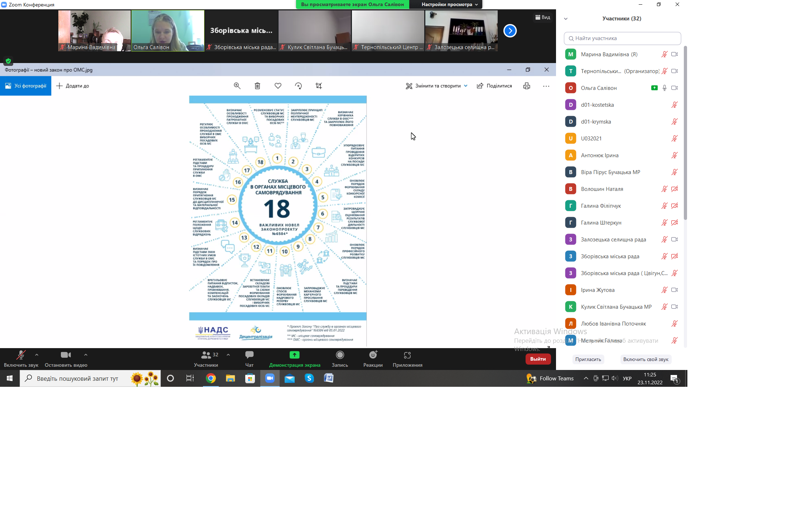Open Google Chrome from taskbar
812x510 pixels.
point(211,378)
